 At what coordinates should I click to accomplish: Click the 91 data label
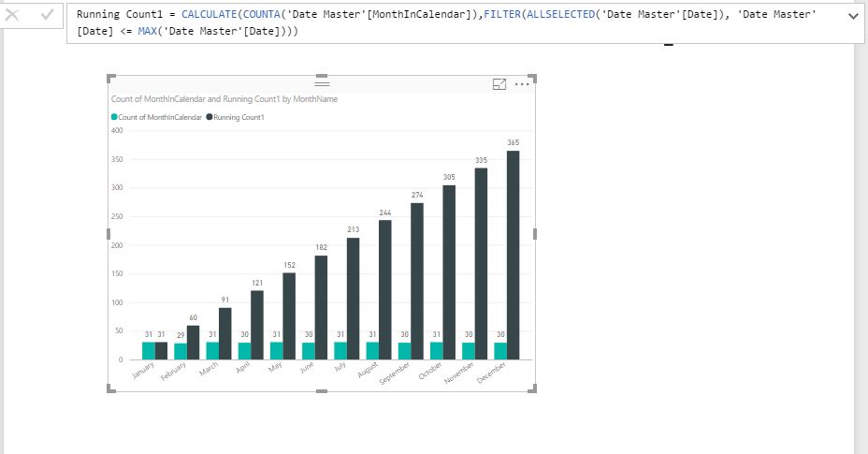tap(224, 300)
